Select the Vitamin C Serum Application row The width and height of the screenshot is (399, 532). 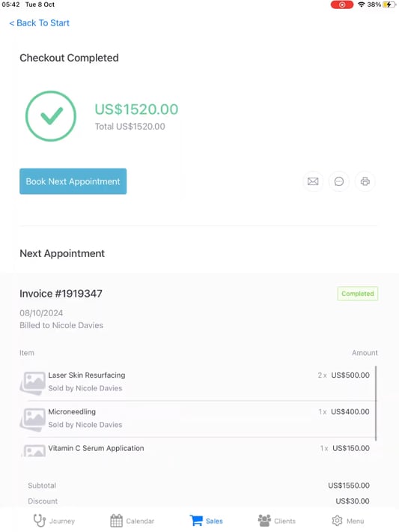click(x=198, y=448)
